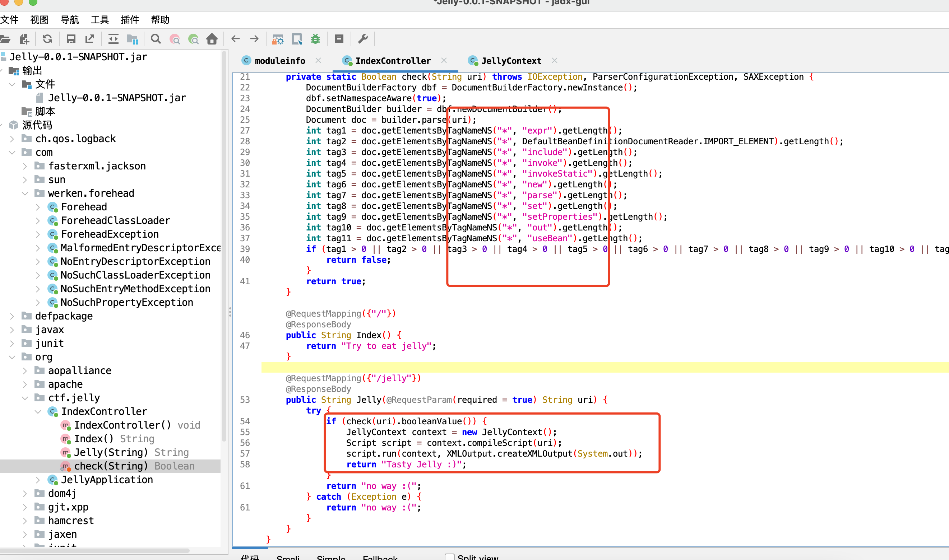The width and height of the screenshot is (949, 560).
Task: Expand the fasterxml.jackson package
Action: pos(25,166)
